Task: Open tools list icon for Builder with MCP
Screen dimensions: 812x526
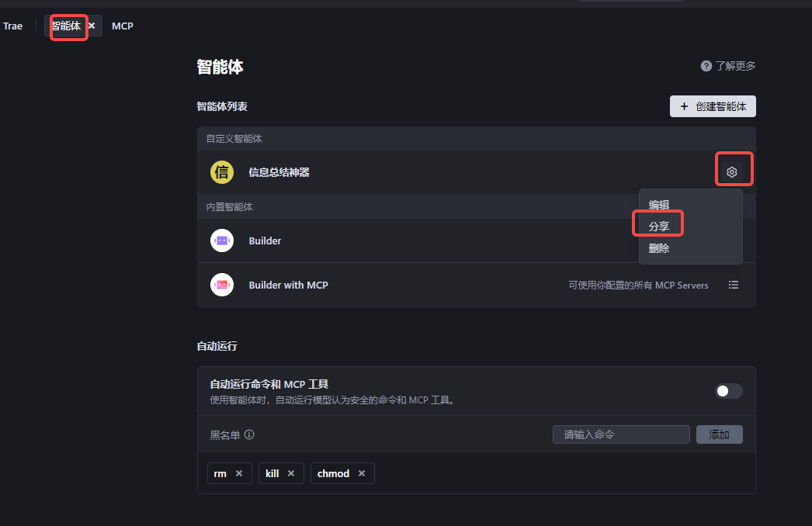Action: pyautogui.click(x=734, y=285)
